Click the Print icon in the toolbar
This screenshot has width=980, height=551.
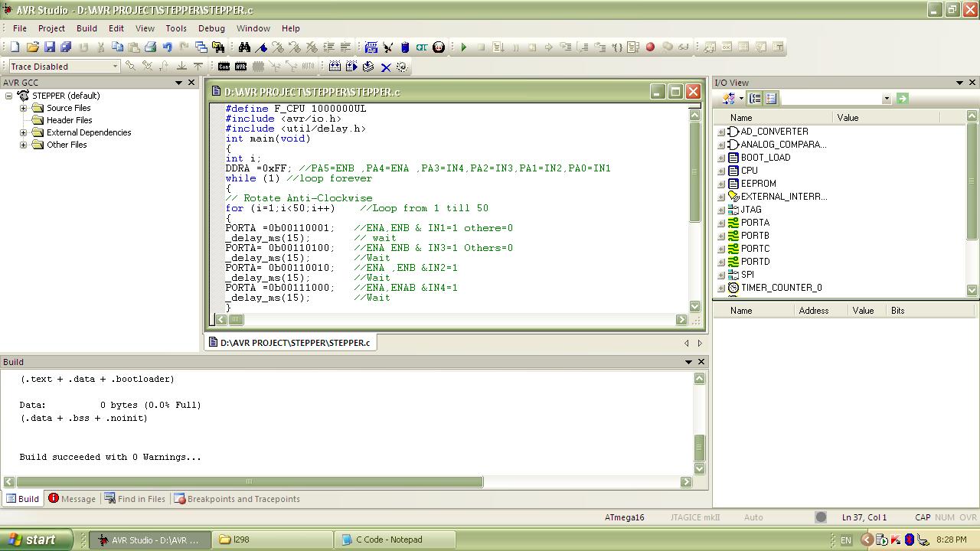(150, 47)
